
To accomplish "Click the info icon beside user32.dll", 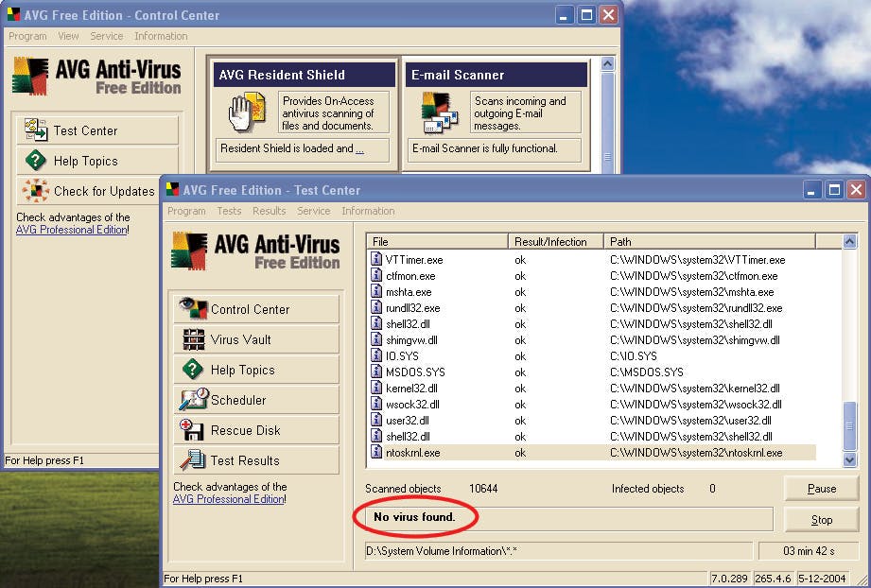I will tap(376, 421).
